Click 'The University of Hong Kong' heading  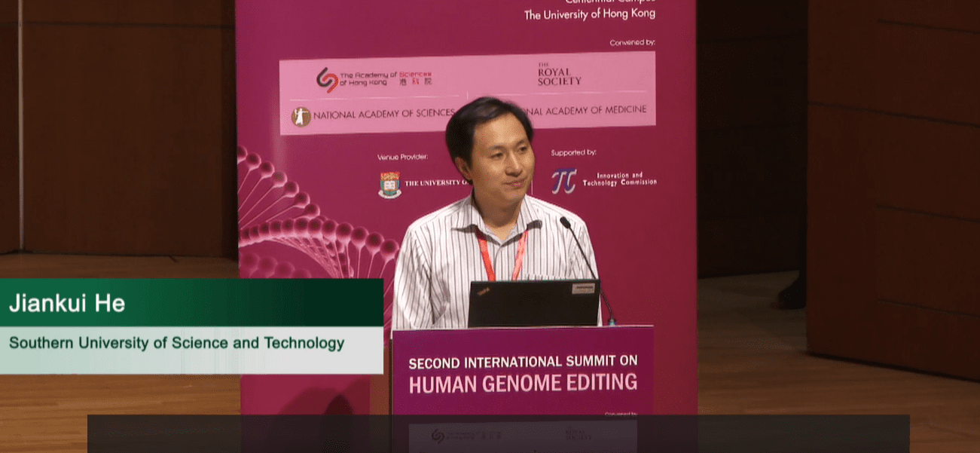(589, 14)
